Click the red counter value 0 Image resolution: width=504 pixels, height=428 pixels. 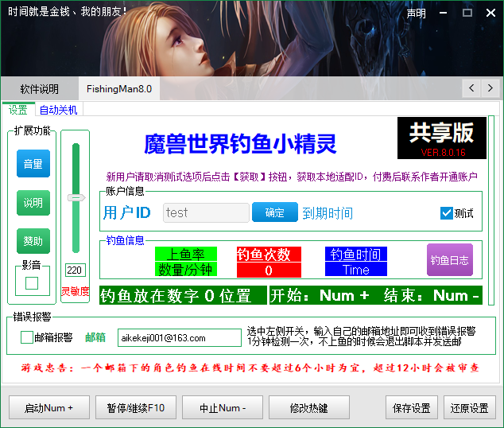pos(269,270)
